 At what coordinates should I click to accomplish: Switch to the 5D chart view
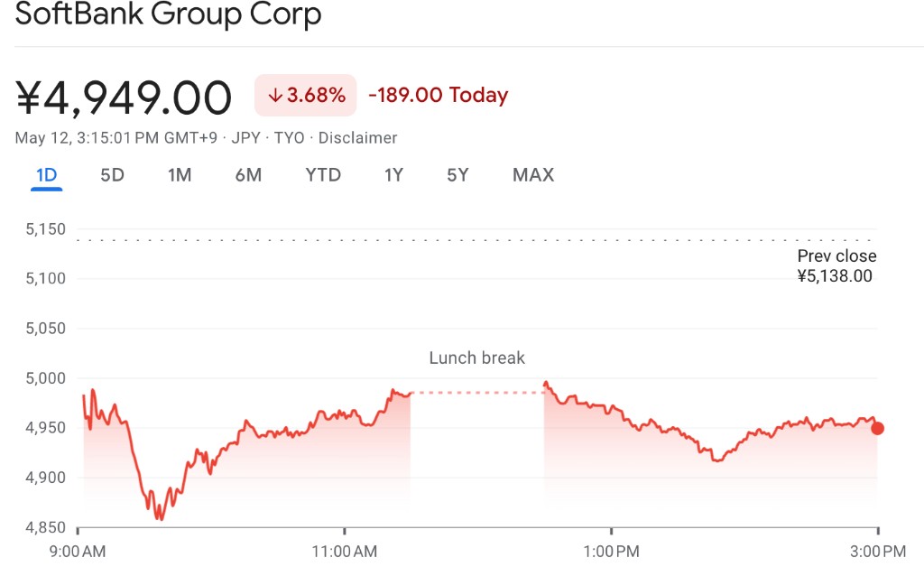pos(112,175)
